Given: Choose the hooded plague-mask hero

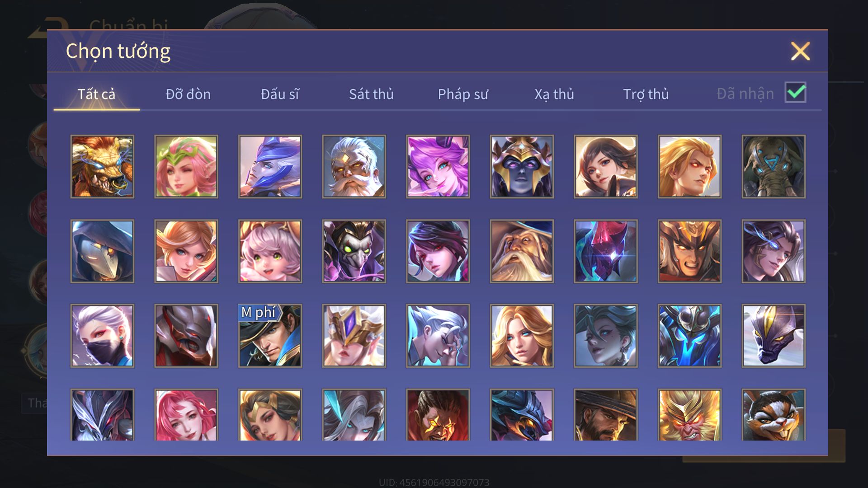Looking at the screenshot, I should point(102,251).
